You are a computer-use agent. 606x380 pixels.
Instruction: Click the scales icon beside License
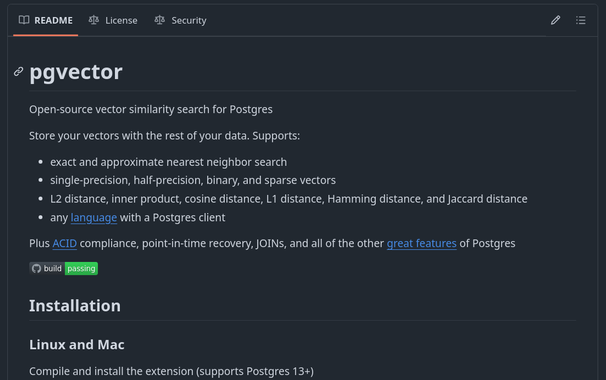(x=94, y=20)
